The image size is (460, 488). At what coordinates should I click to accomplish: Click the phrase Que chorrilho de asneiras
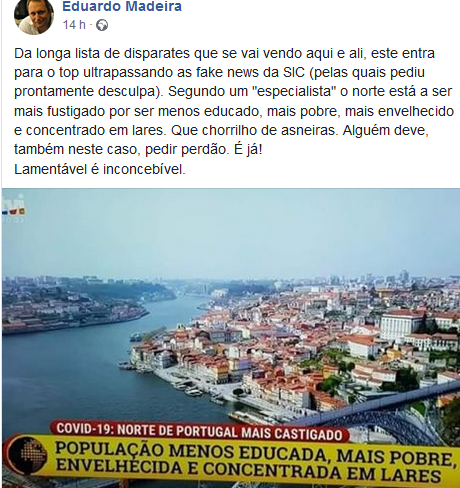click(x=254, y=130)
